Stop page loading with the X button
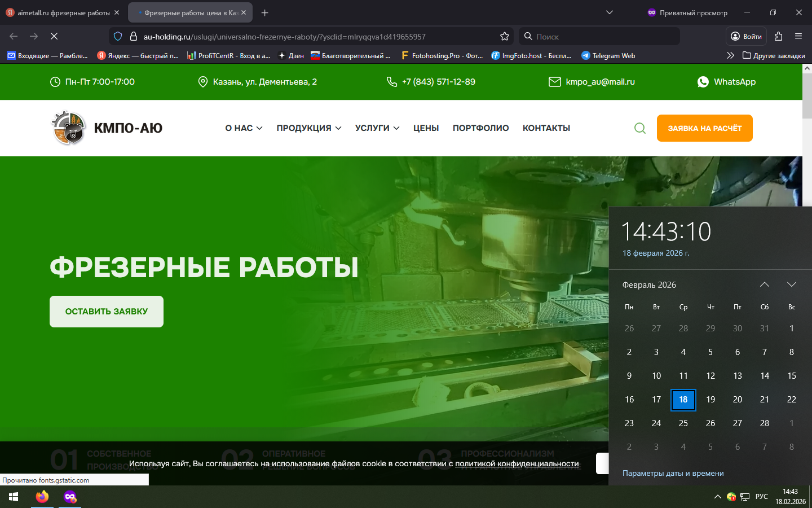812x508 pixels. click(54, 36)
